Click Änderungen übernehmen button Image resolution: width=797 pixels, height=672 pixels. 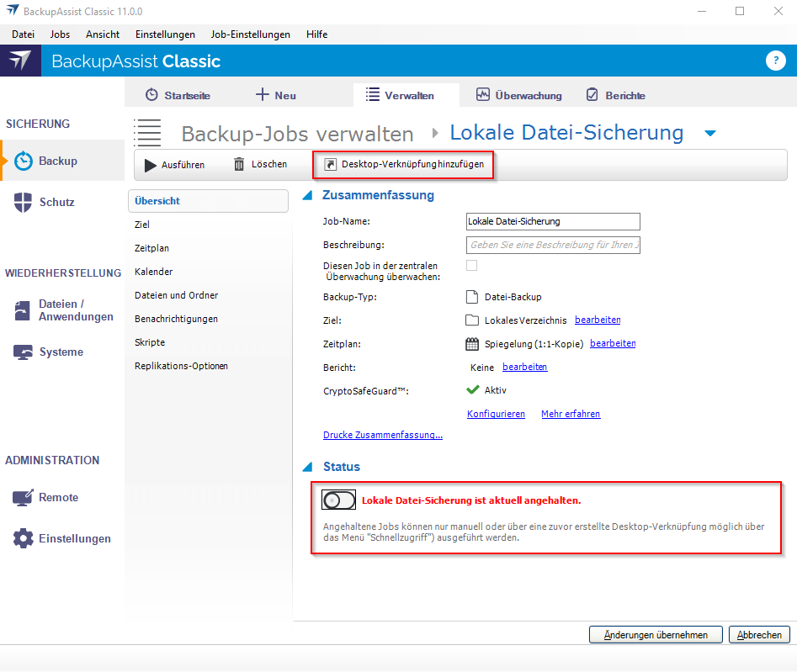(655, 635)
